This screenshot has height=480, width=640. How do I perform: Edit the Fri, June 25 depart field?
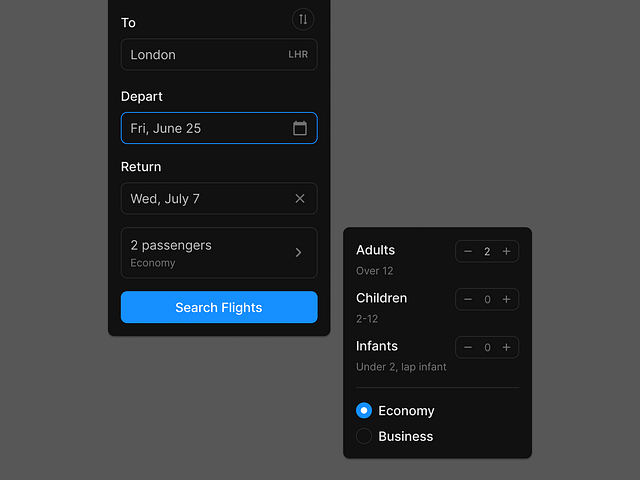coord(219,128)
